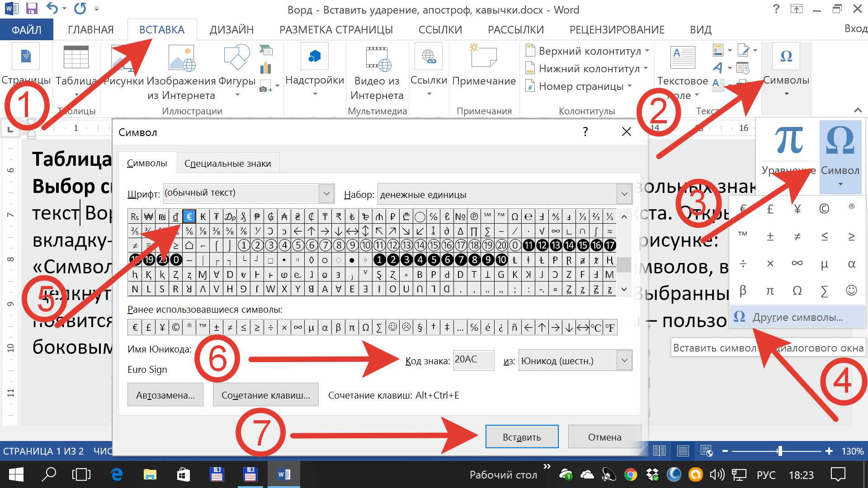Expand the из encoding dropdown
The height and width of the screenshot is (488, 868).
pyautogui.click(x=624, y=361)
